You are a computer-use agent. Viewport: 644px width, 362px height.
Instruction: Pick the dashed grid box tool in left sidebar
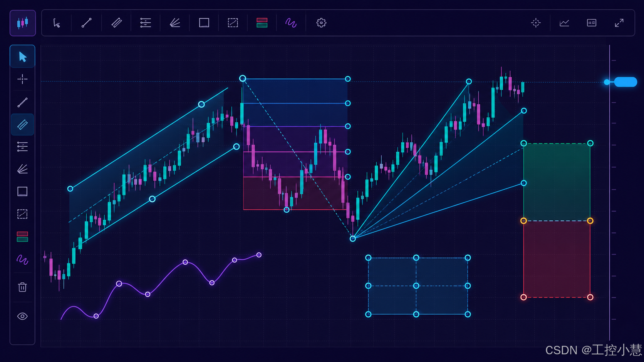[22, 214]
